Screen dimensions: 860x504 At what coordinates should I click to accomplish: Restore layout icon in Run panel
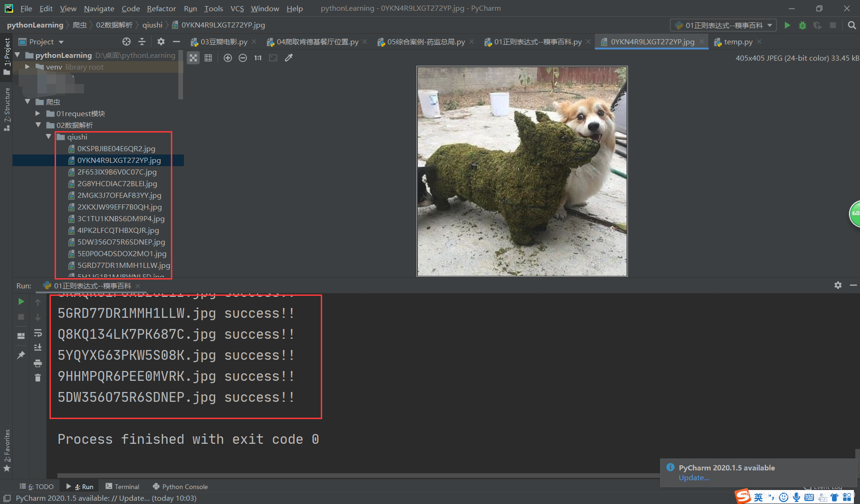pyautogui.click(x=21, y=336)
